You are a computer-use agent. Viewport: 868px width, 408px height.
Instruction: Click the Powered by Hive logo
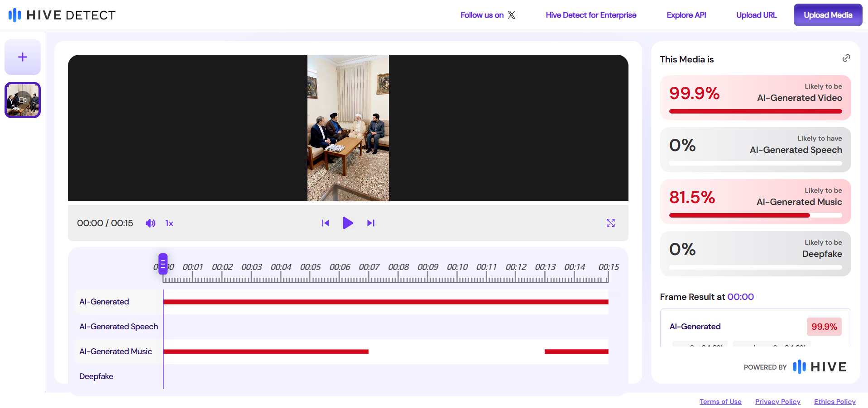(820, 367)
